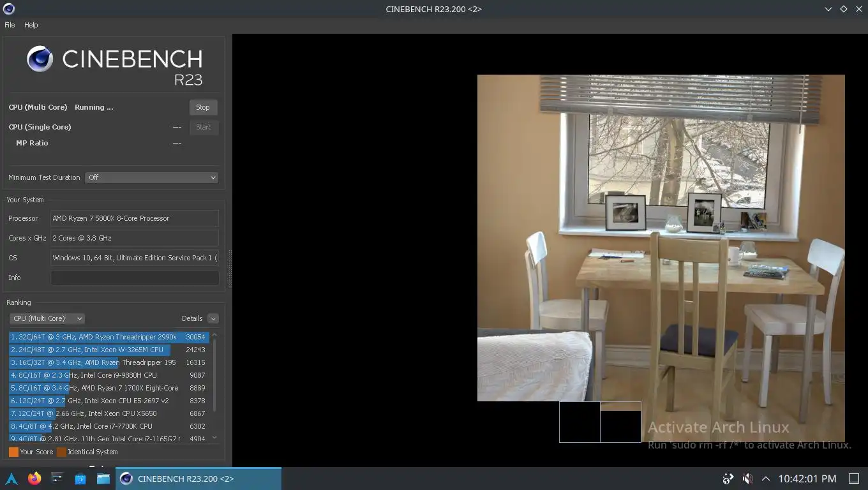868x490 pixels.
Task: Select the Intel Xeon W-3265M ranking row
Action: click(108, 350)
